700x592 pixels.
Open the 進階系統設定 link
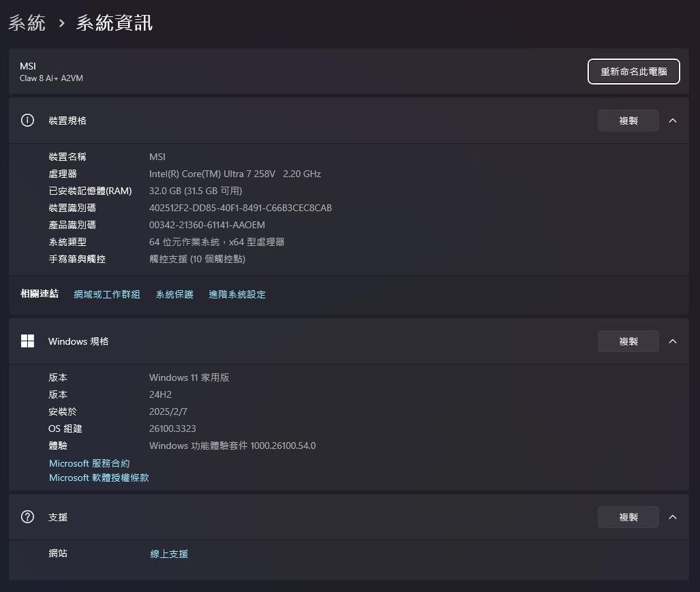237,294
